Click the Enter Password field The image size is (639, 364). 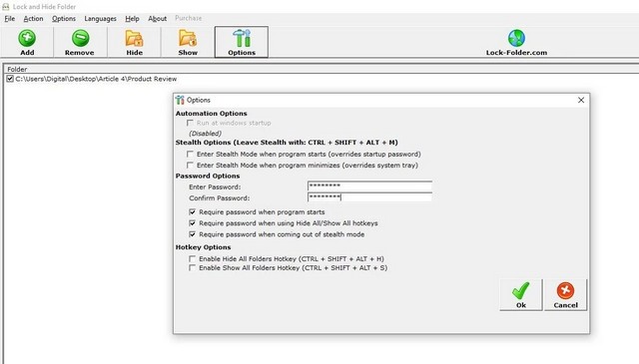tap(369, 186)
